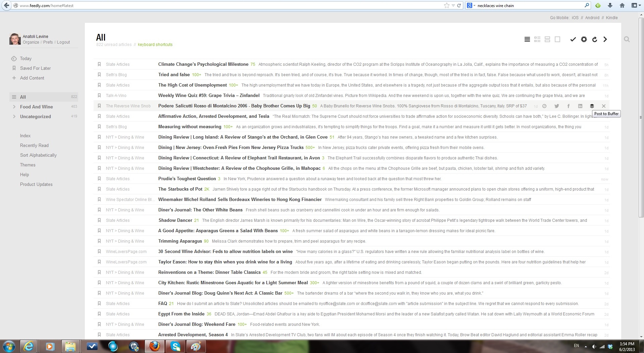Switch to magazine view layout
Screen dimensions: 644x353
coord(537,40)
